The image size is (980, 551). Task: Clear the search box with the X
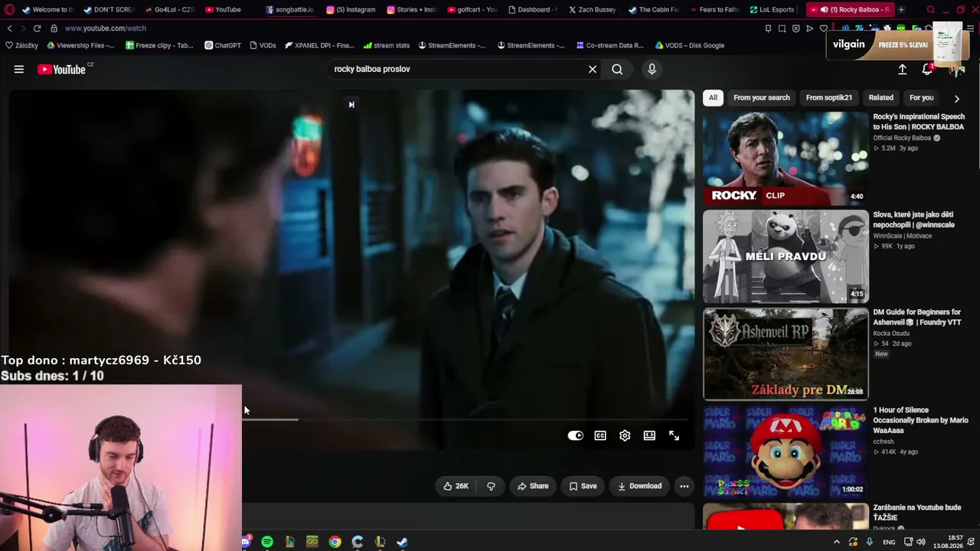click(592, 69)
